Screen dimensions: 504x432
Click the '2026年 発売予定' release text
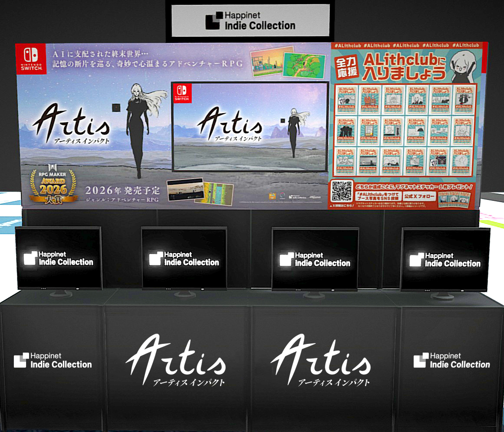[x=122, y=190]
